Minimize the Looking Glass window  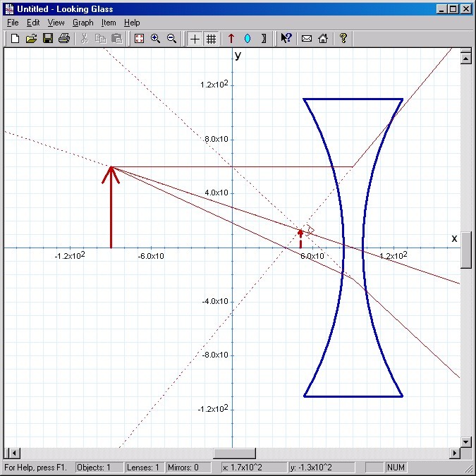coord(441,9)
